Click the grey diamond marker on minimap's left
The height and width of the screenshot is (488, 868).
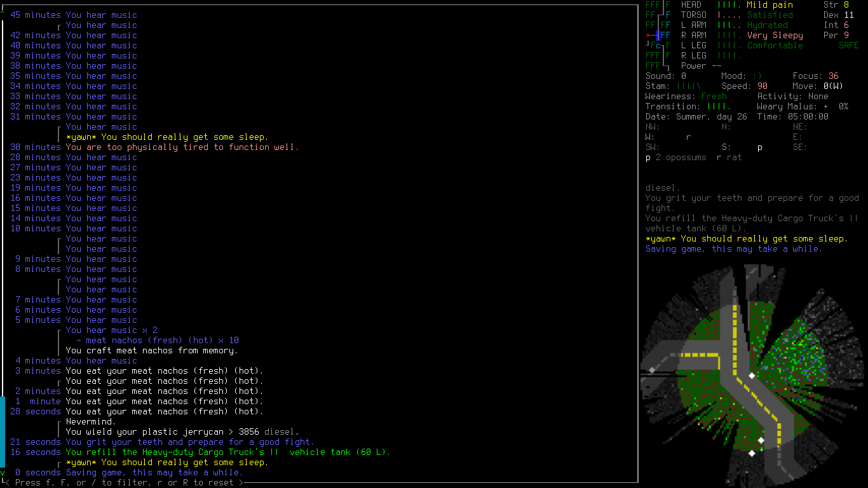[651, 370]
